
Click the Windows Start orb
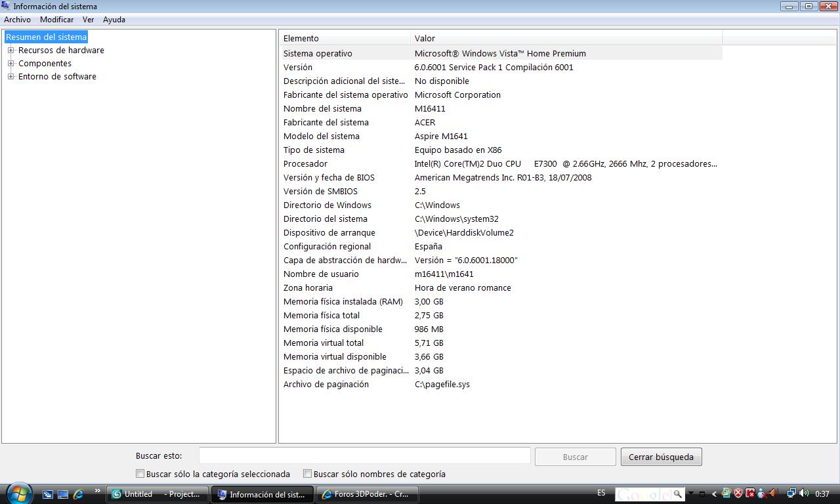[18, 493]
